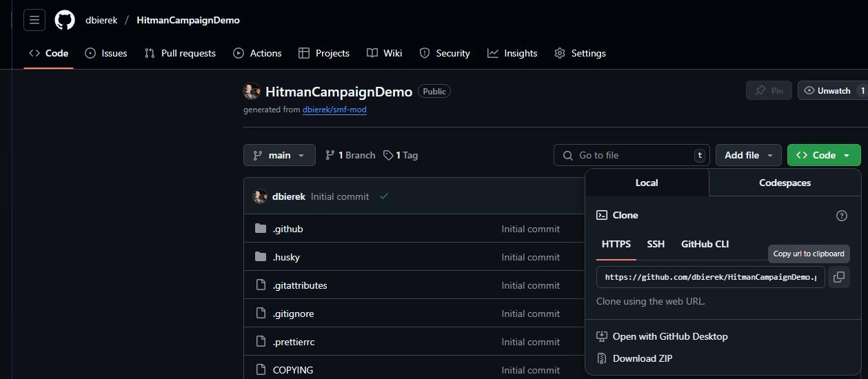Select the GitHub CLI clone option
This screenshot has height=379, width=868.
[x=705, y=245]
